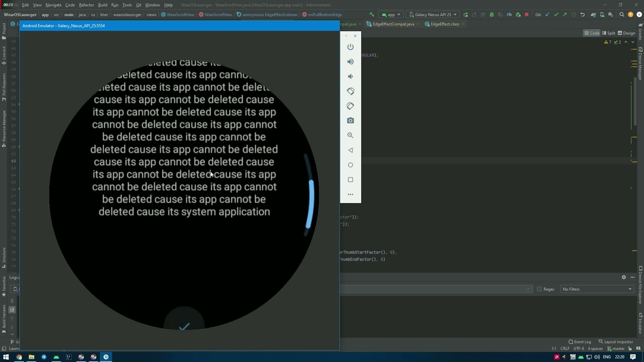Click the Git push arrow icon
644x362 pixels.
coord(565,15)
